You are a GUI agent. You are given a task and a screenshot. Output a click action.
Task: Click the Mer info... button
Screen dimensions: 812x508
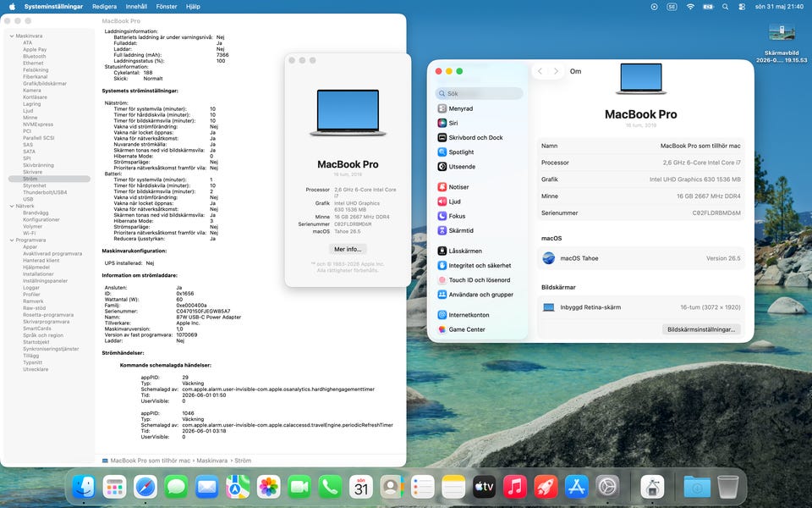[348, 249]
